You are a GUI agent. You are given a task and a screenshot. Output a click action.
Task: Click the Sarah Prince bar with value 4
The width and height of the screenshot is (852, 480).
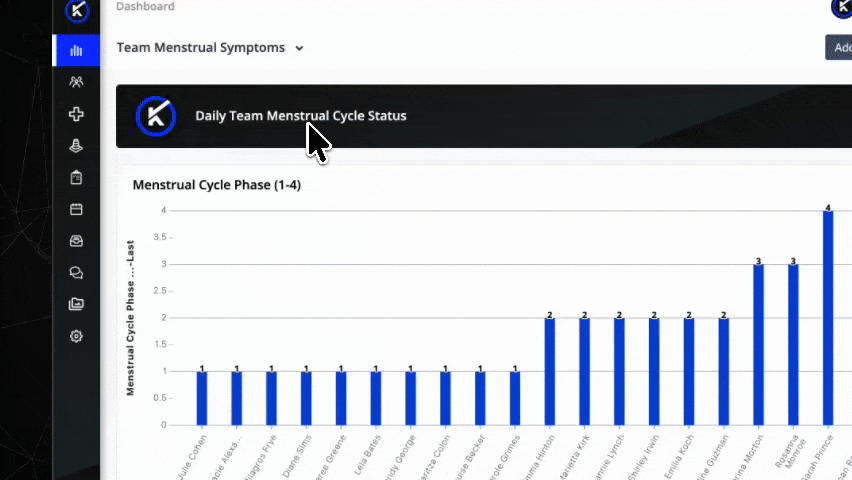coord(828,317)
